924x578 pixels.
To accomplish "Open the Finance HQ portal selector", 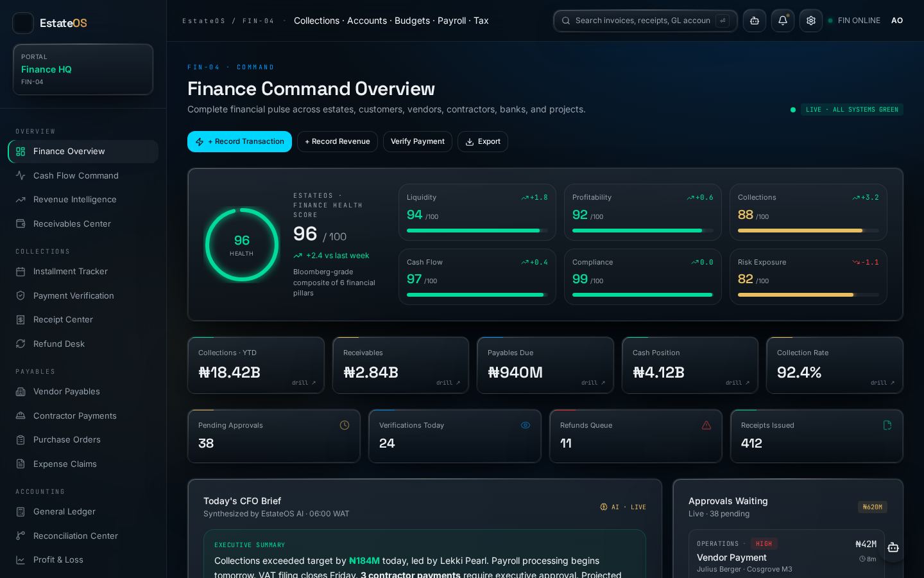I will (83, 69).
